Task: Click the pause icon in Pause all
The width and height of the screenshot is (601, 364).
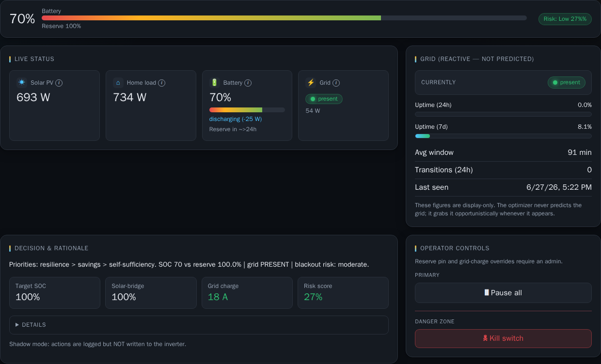Action: [x=487, y=292]
